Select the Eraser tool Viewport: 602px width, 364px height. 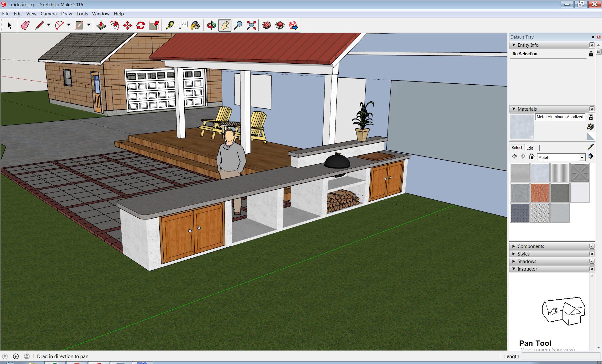click(x=25, y=25)
